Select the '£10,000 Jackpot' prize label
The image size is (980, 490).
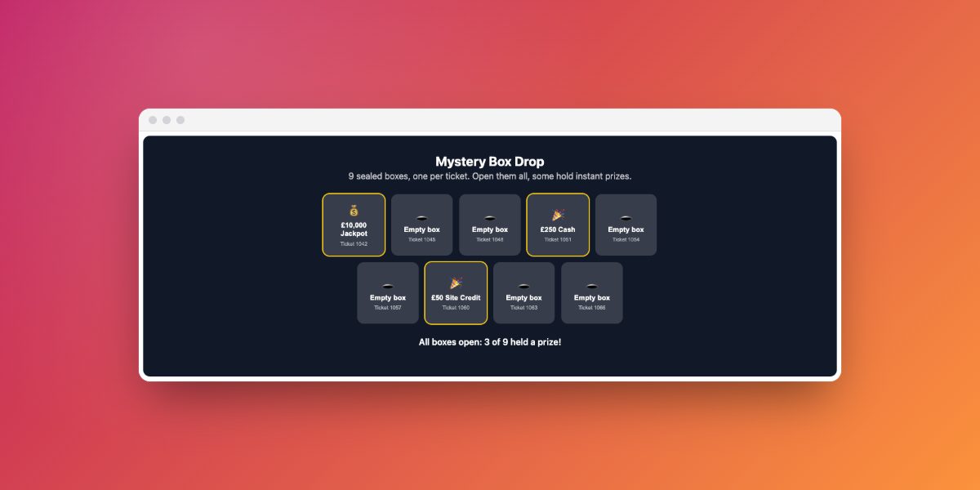354,229
